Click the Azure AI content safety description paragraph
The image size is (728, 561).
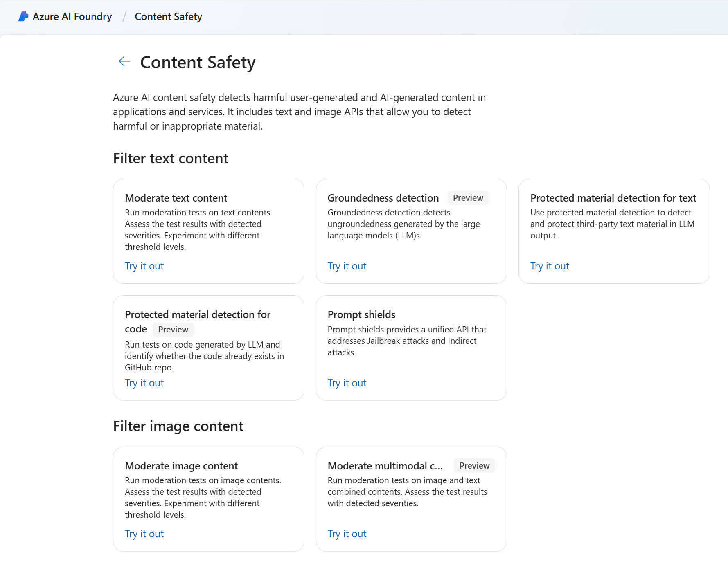299,112
